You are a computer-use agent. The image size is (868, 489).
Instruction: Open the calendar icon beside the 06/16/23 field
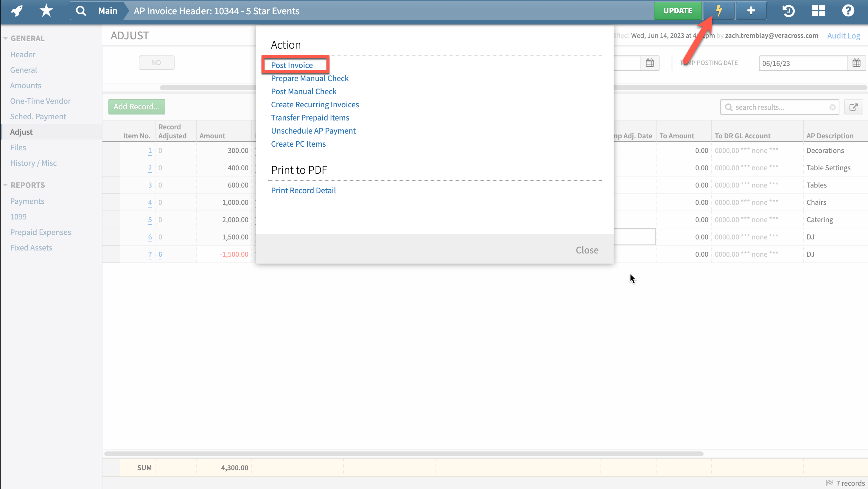click(x=857, y=63)
